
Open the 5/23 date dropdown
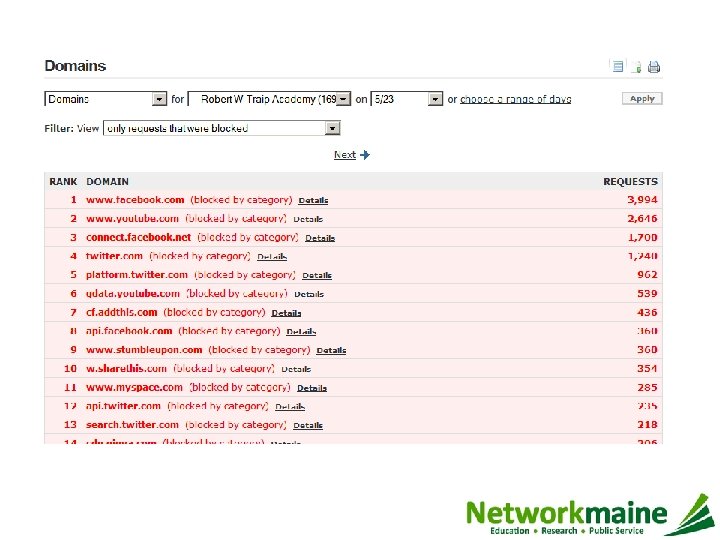pyautogui.click(x=406, y=99)
